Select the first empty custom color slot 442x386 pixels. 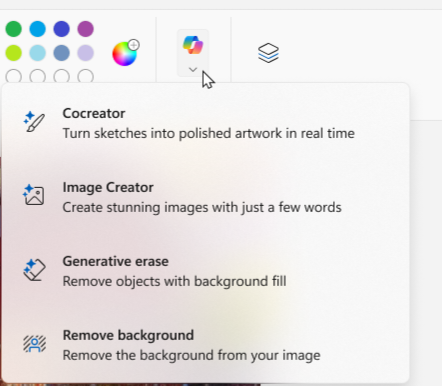point(14,76)
